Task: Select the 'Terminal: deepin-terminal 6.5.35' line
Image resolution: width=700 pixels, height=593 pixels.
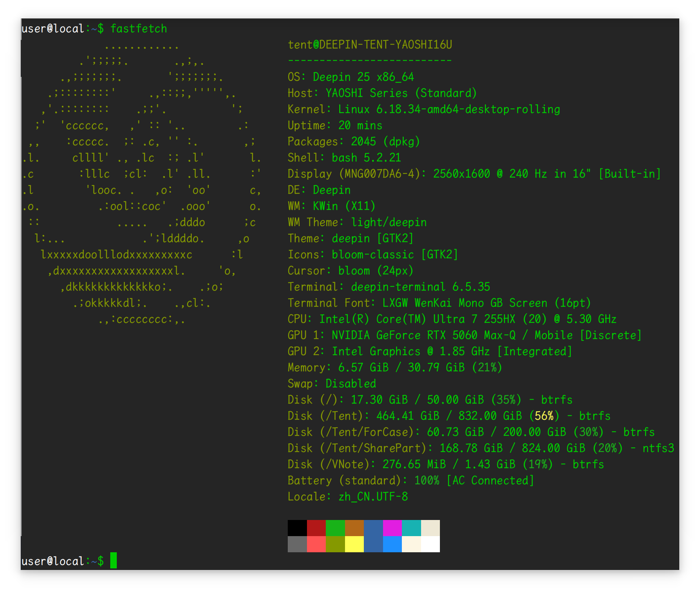Action: [x=389, y=287]
